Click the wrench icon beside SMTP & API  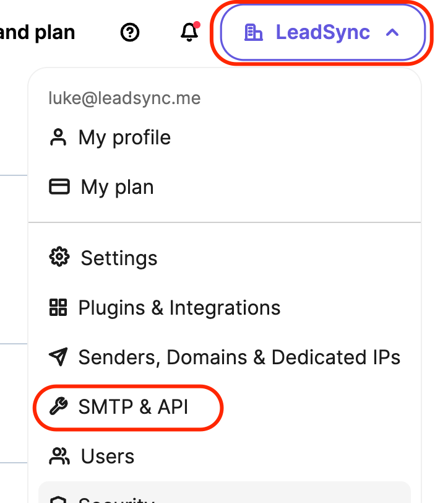pyautogui.click(x=58, y=407)
